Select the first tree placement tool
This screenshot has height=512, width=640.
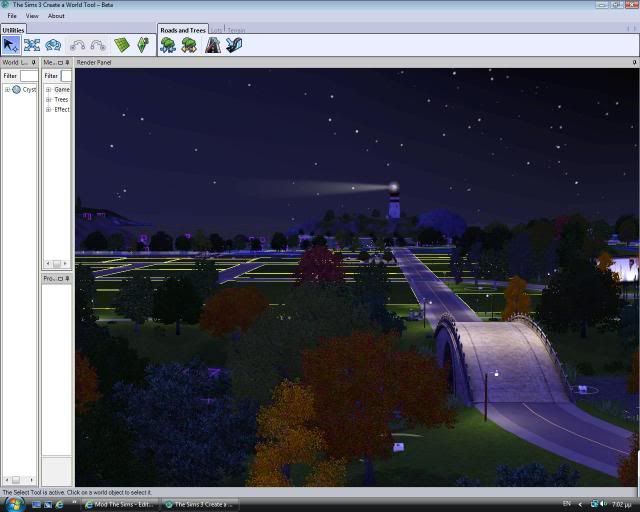click(168, 45)
